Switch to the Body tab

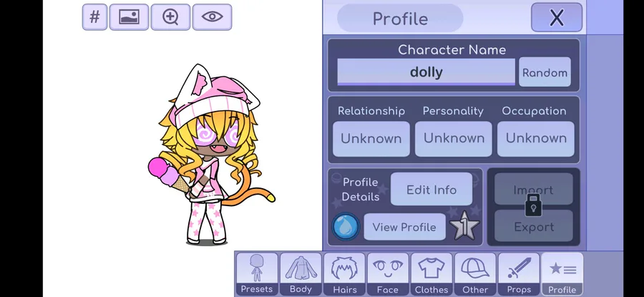(x=301, y=274)
